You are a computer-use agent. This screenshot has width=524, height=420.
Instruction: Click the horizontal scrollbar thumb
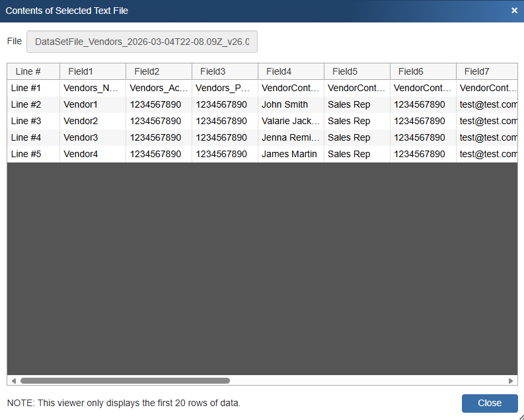point(125,381)
